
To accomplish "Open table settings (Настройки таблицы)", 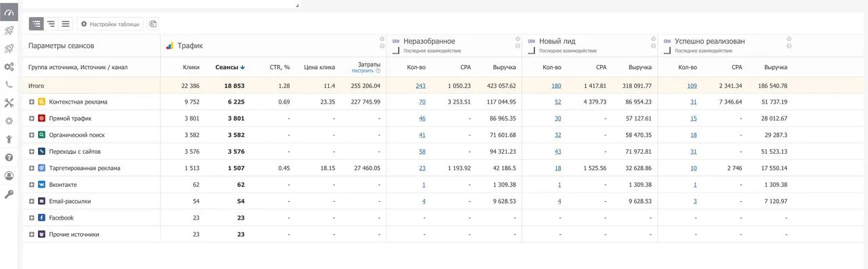I will click(x=111, y=24).
